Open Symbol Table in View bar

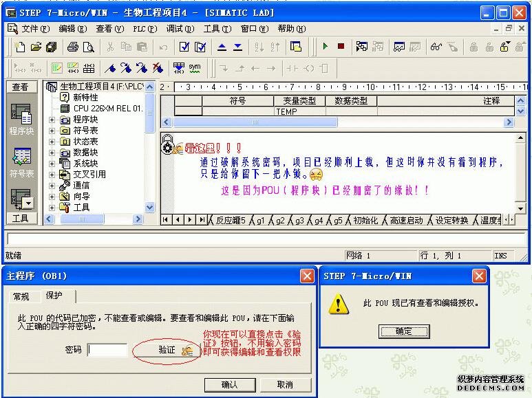(21, 163)
